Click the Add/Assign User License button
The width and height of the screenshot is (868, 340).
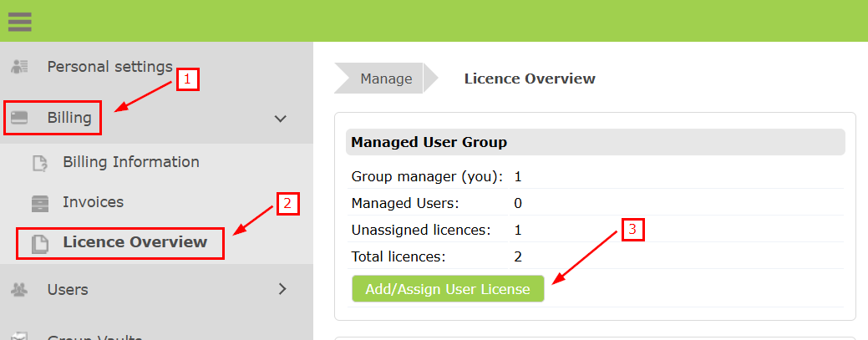click(x=448, y=289)
